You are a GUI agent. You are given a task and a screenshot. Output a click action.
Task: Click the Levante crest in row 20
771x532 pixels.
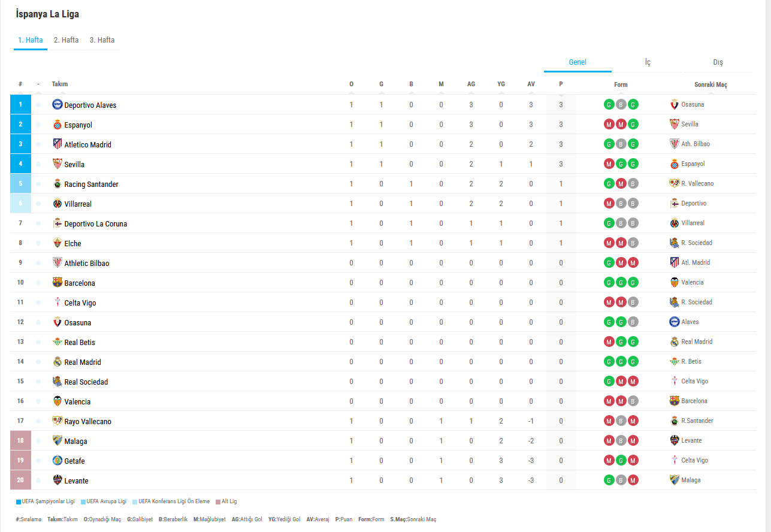pyautogui.click(x=58, y=480)
